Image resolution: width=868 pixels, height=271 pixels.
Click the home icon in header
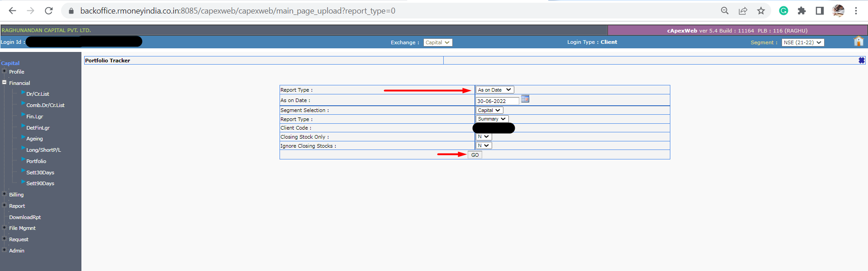(859, 42)
